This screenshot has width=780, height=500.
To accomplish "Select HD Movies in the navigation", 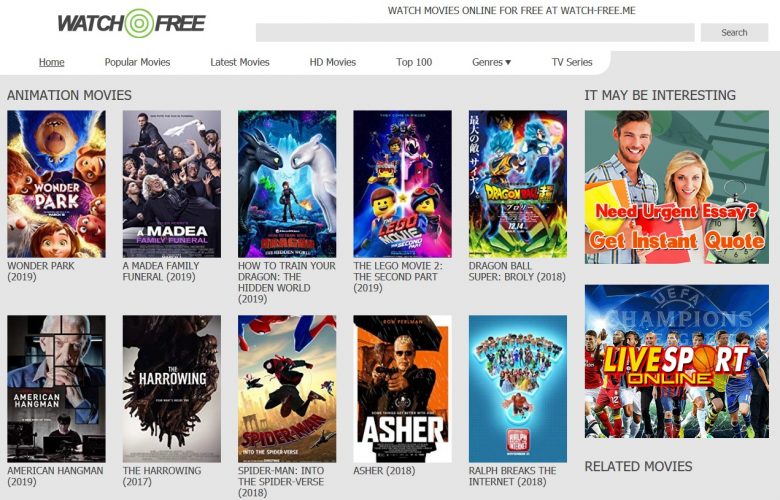I will pyautogui.click(x=333, y=62).
